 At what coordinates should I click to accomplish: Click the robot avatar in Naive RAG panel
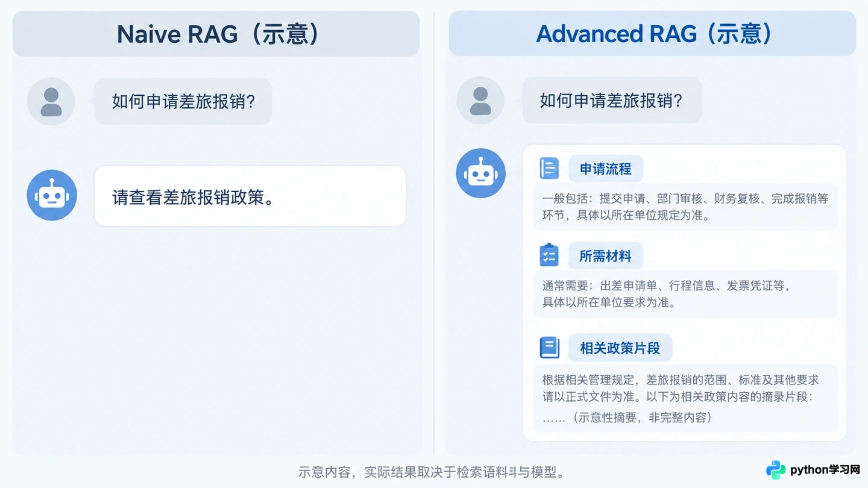tap(52, 195)
